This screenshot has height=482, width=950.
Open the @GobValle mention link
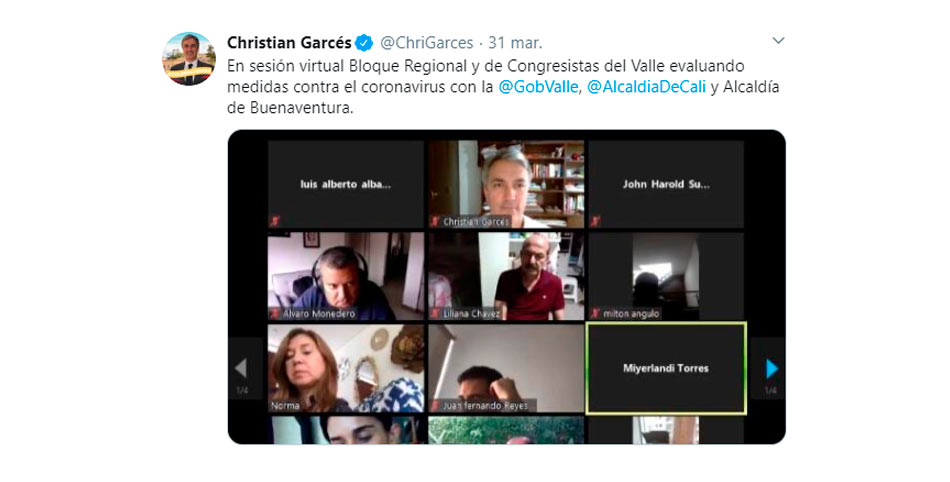537,87
